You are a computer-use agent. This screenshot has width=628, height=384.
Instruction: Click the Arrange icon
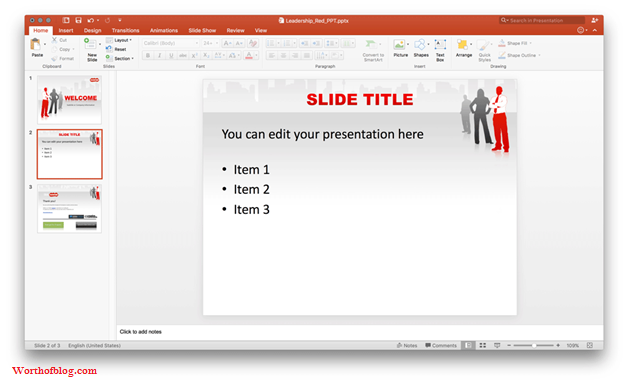click(x=463, y=44)
